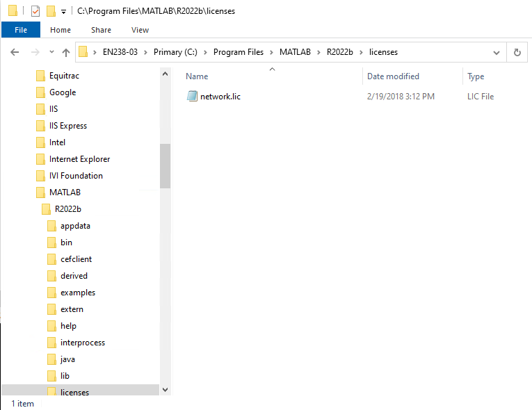This screenshot has height=410, width=532.
Task: Open the Customize Quick Access Toolbar dropdown
Action: coord(63,12)
